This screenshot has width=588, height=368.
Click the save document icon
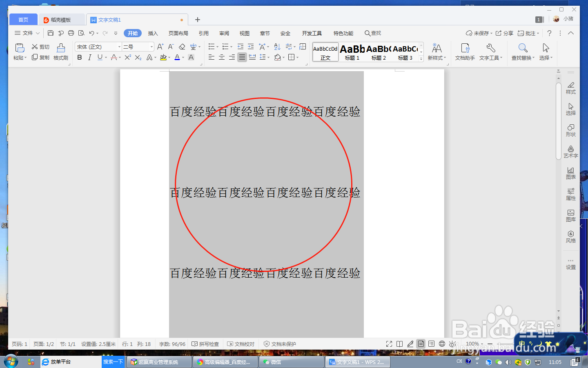[x=51, y=33]
